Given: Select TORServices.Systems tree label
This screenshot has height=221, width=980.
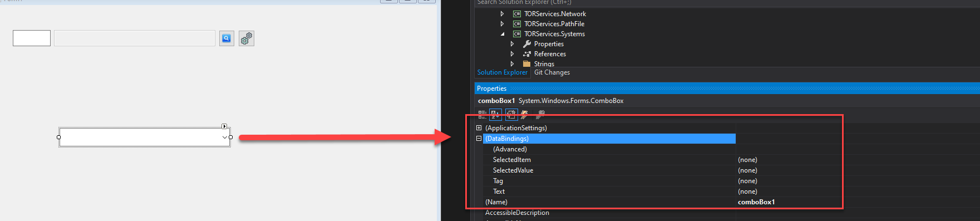Looking at the screenshot, I should 554,34.
